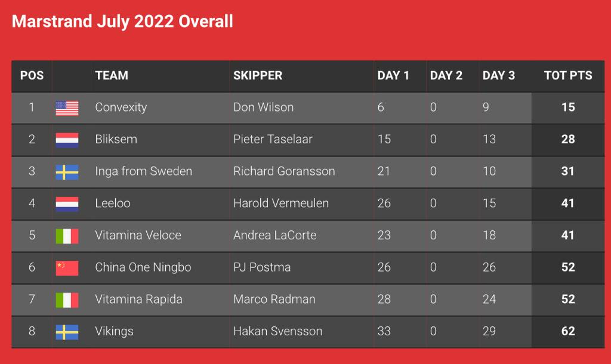The image size is (611, 364).
Task: Click the USA flag beside Convexity
Action: (67, 108)
